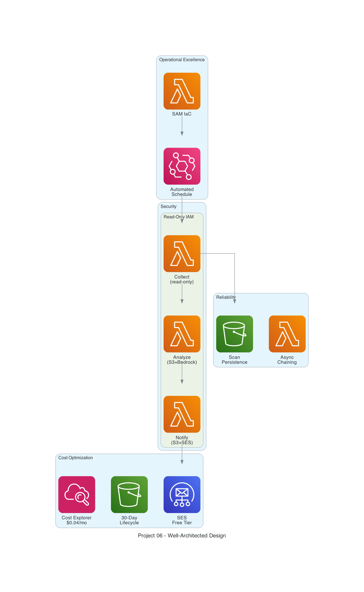Select the Scan Persistence S3 bucket icon
This screenshot has width=364, height=592.
pos(234,334)
